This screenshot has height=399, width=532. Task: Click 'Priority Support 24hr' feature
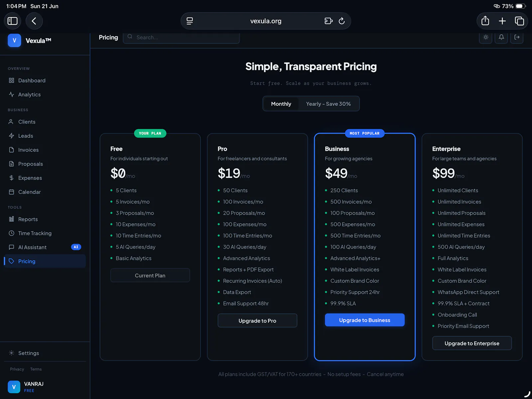pos(355,292)
